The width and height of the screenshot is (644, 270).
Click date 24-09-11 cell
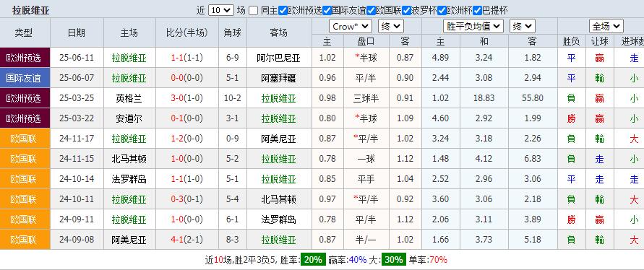point(77,219)
